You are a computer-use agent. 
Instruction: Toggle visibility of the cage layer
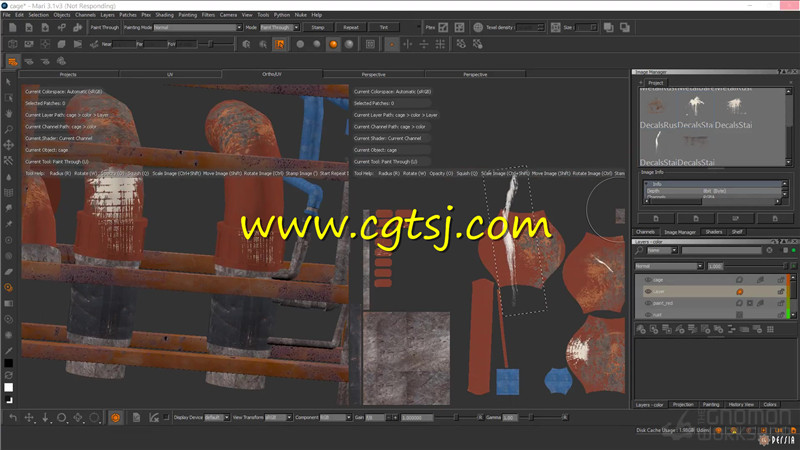pos(648,280)
